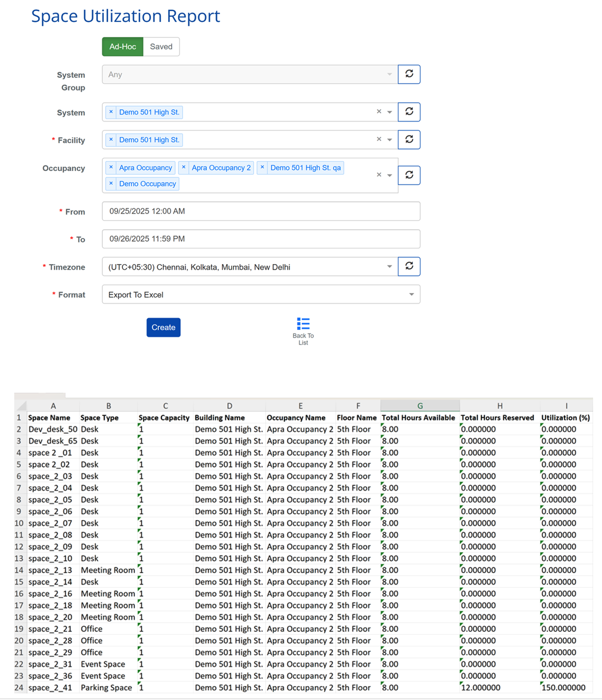Select the Dev_desk_65 cell
Image resolution: width=602 pixels, height=700 pixels.
53,441
